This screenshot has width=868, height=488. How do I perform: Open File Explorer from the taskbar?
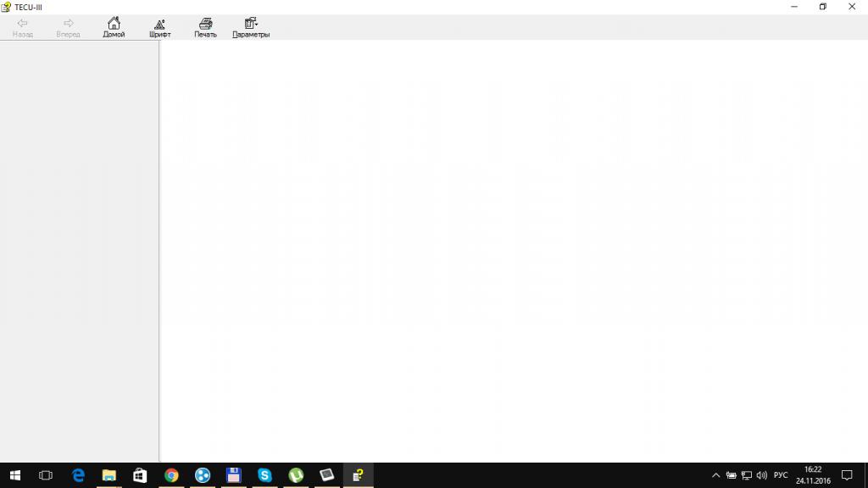tap(109, 475)
